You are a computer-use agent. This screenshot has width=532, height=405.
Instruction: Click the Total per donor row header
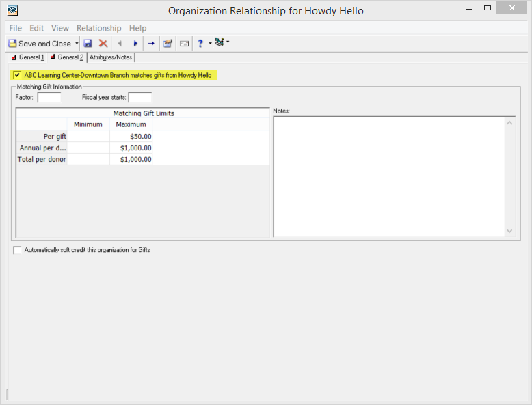pyautogui.click(x=42, y=159)
